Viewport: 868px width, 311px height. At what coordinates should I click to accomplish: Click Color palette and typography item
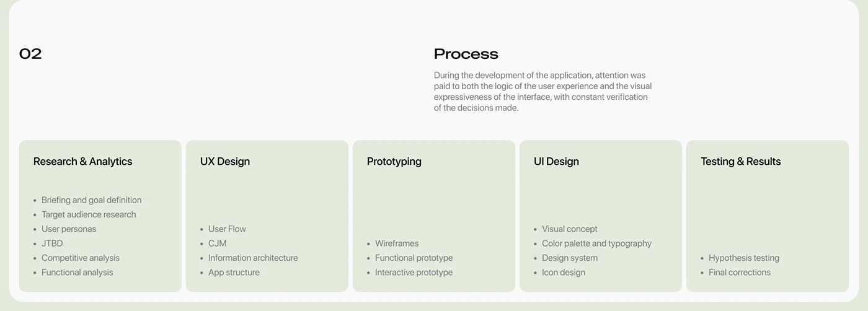[x=596, y=243]
